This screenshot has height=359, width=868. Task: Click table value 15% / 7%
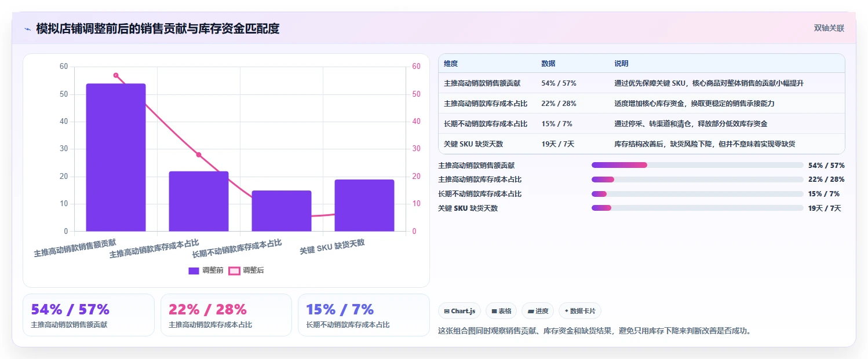557,124
